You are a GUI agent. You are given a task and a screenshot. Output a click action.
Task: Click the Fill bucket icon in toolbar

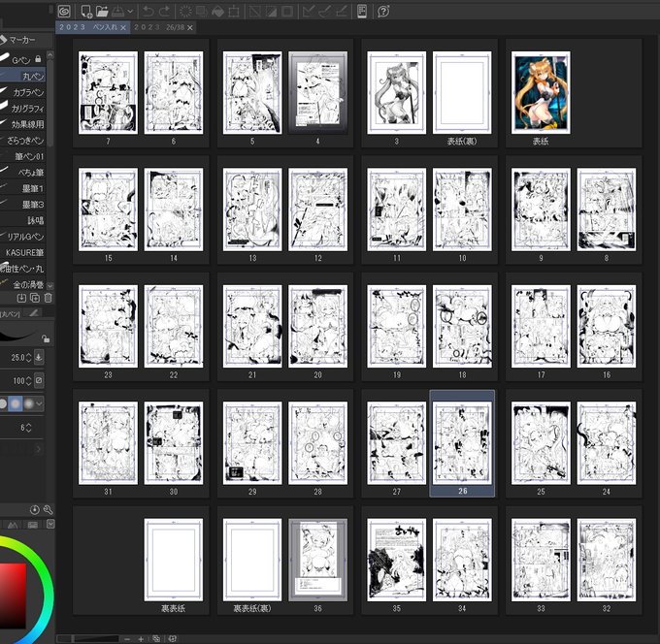(x=217, y=12)
